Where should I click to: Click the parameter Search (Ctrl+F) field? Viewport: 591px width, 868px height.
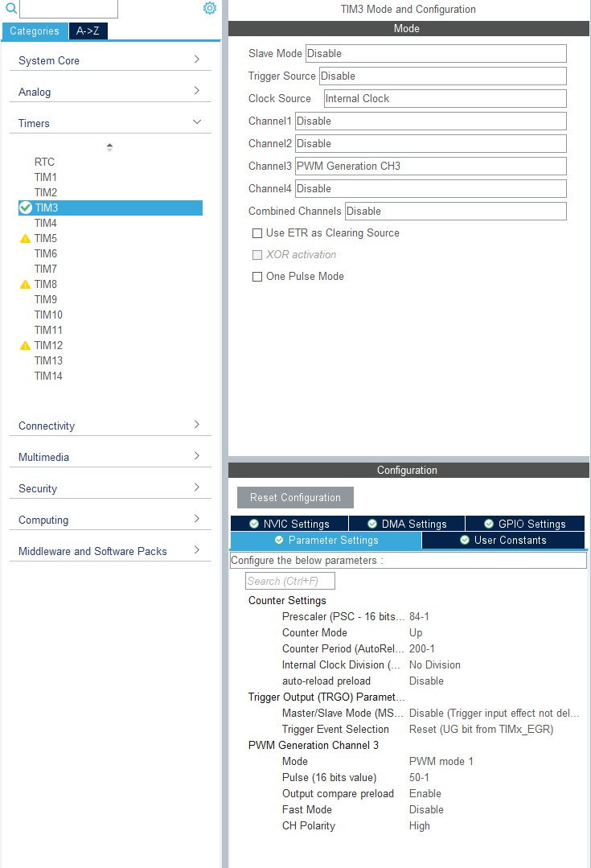coord(290,582)
